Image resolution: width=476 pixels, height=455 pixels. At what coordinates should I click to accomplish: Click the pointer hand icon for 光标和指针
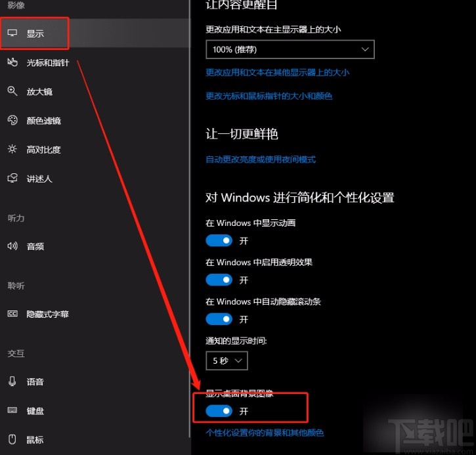12,62
